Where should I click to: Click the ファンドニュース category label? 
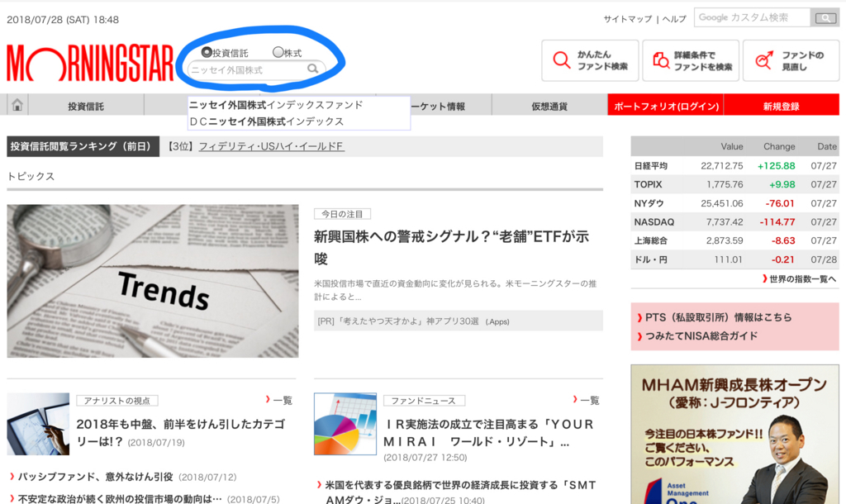click(424, 401)
